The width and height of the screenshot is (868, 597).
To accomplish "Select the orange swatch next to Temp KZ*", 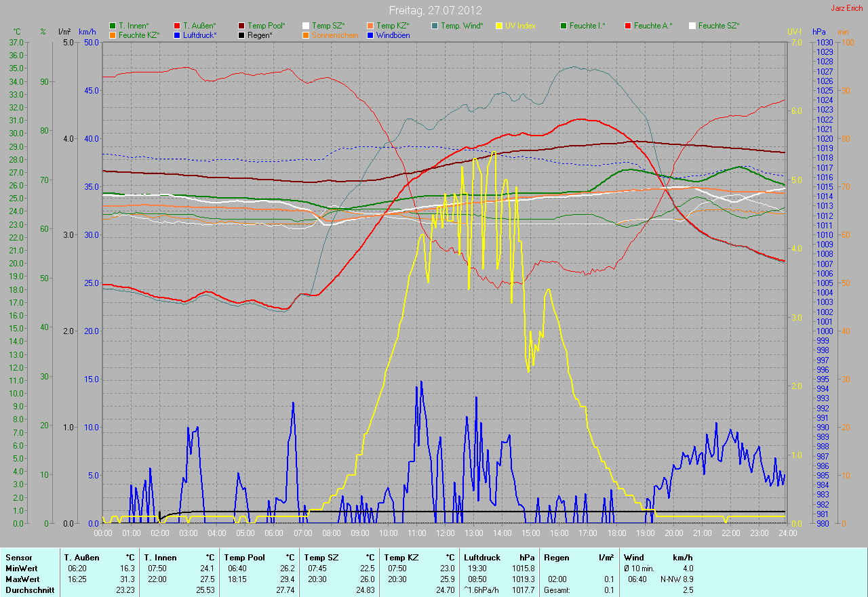I will coord(370,26).
